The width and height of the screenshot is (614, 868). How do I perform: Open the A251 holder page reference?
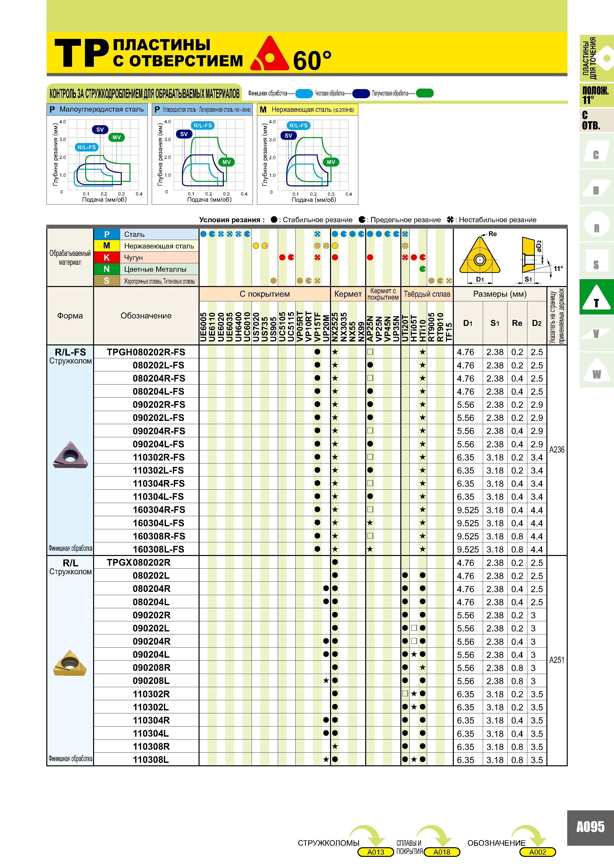(557, 660)
